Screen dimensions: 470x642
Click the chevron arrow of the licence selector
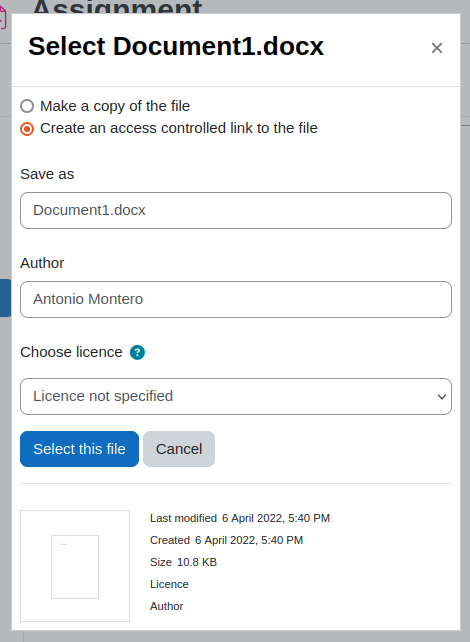pyautogui.click(x=441, y=396)
